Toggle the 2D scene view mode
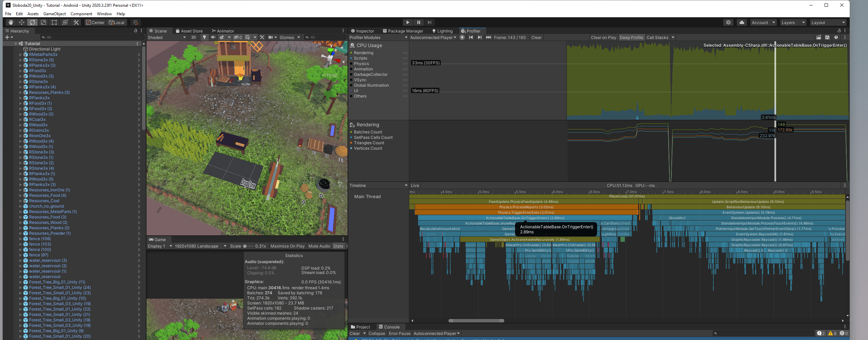This screenshot has width=868, height=340. [193, 37]
